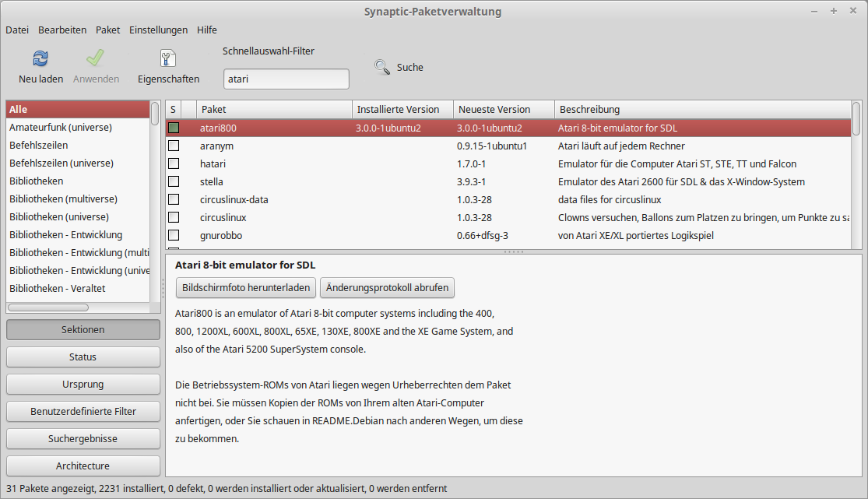Click version 3.9.3-1 cell

click(x=472, y=181)
